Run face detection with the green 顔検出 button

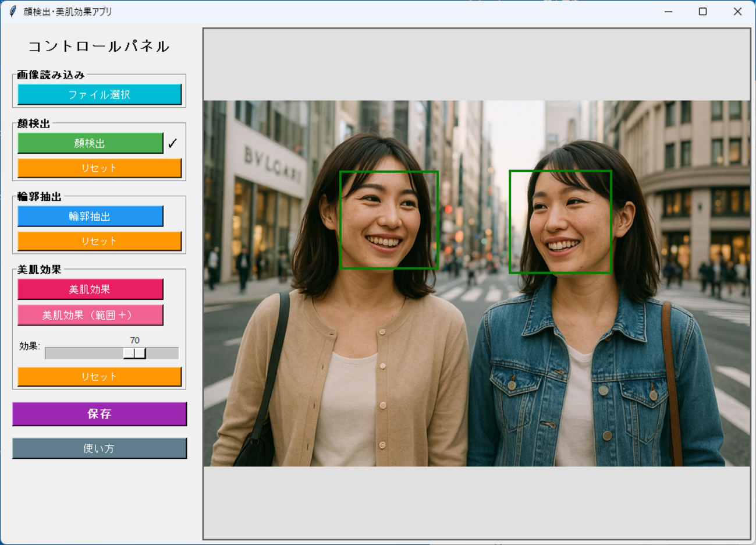(90, 143)
